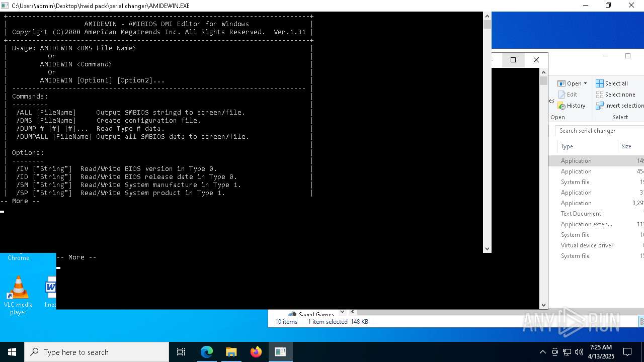This screenshot has width=644, height=362.
Task: Click the Type here to search box
Action: (97, 352)
